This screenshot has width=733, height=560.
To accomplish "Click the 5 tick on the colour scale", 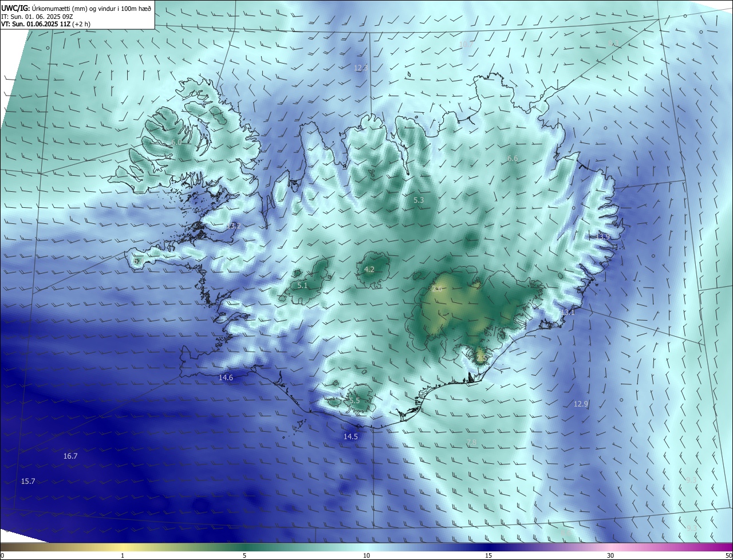I will 245,556.
